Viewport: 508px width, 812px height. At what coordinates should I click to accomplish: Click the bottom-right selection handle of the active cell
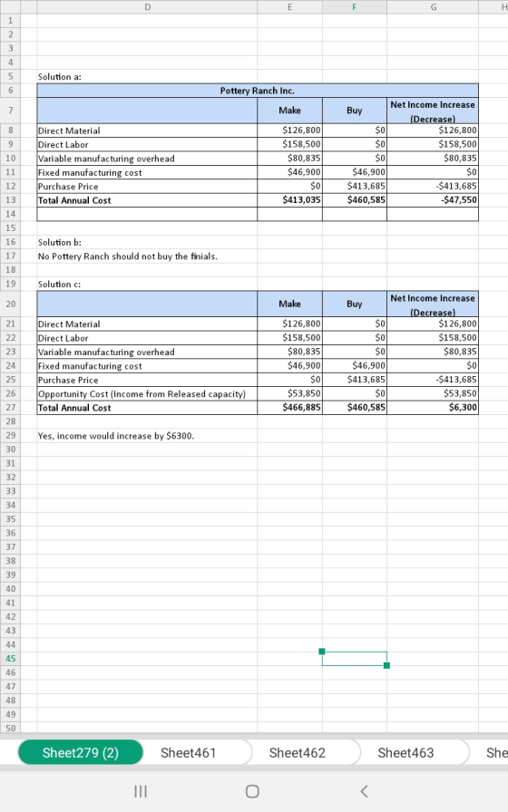click(x=386, y=665)
